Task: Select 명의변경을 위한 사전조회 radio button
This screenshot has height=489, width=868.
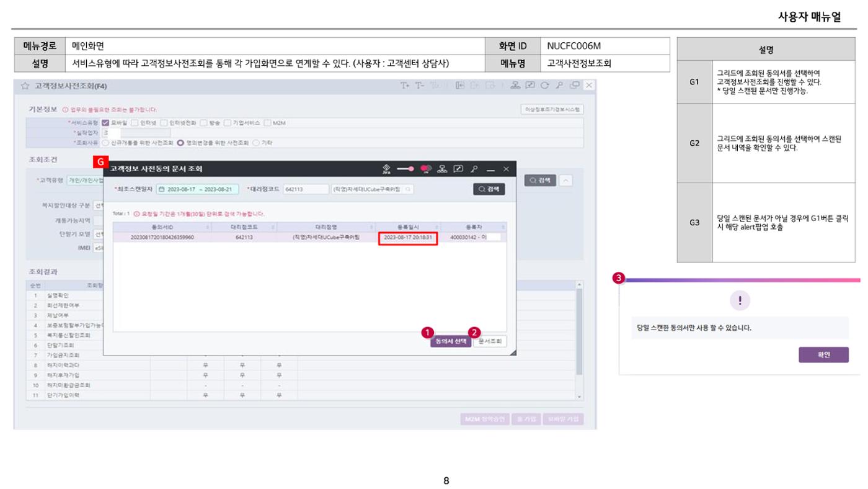Action: (182, 142)
